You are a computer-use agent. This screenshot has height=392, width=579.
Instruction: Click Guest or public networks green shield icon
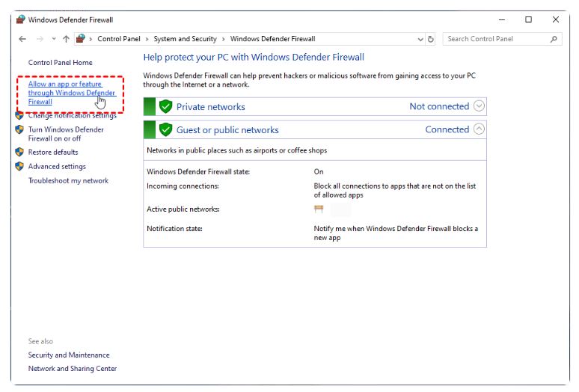coord(166,129)
